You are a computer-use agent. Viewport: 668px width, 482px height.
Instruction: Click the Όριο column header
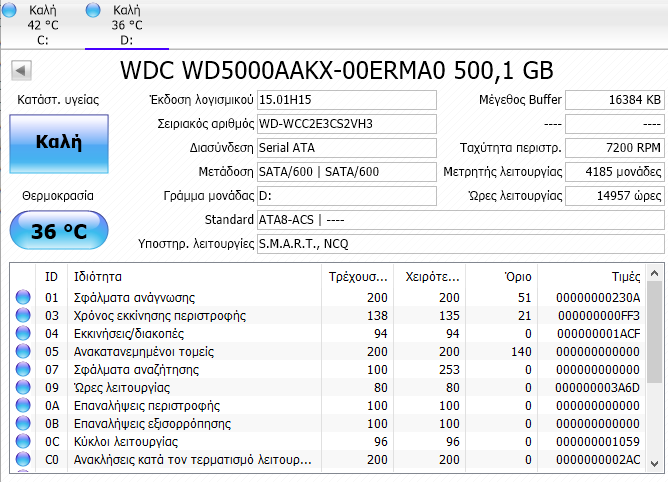(x=501, y=277)
